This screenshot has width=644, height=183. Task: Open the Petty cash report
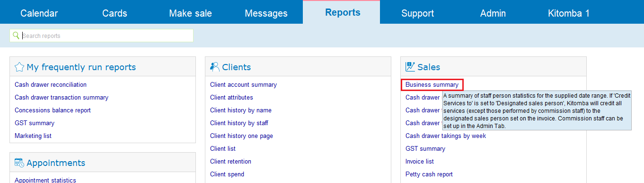429,174
